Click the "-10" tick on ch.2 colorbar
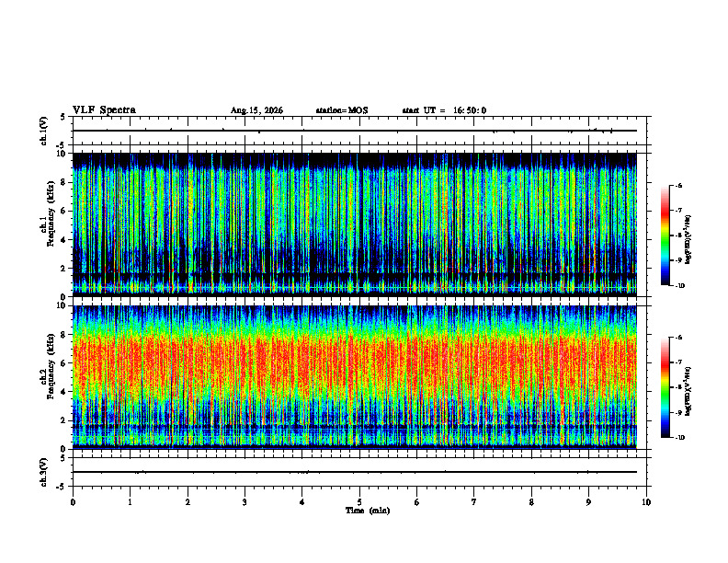The image size is (728, 563). click(680, 438)
